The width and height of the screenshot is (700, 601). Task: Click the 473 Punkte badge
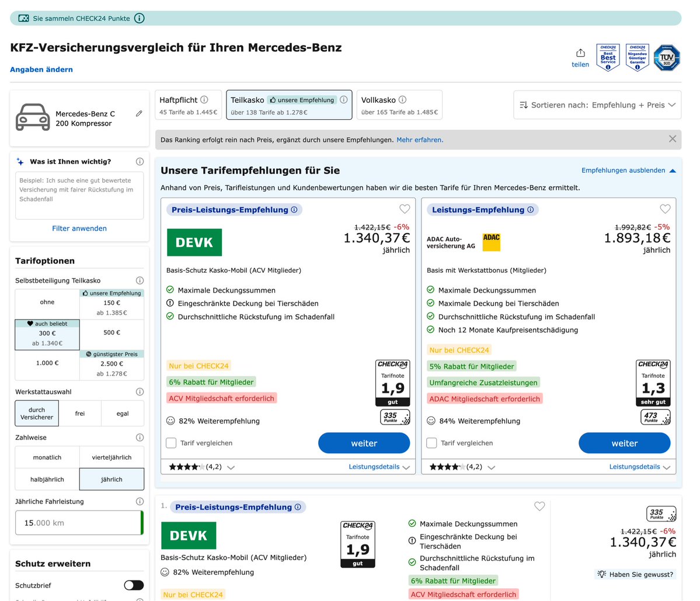(x=656, y=417)
